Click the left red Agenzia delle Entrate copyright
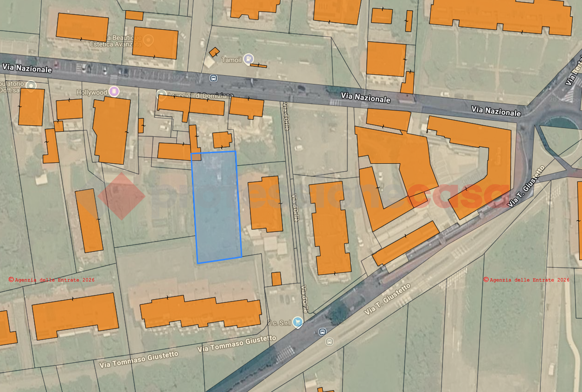 pyautogui.click(x=51, y=280)
